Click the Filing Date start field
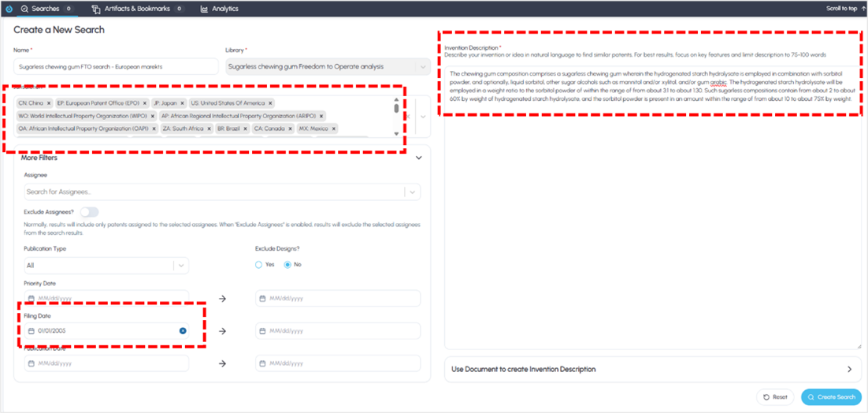868x413 pixels. tap(106, 331)
